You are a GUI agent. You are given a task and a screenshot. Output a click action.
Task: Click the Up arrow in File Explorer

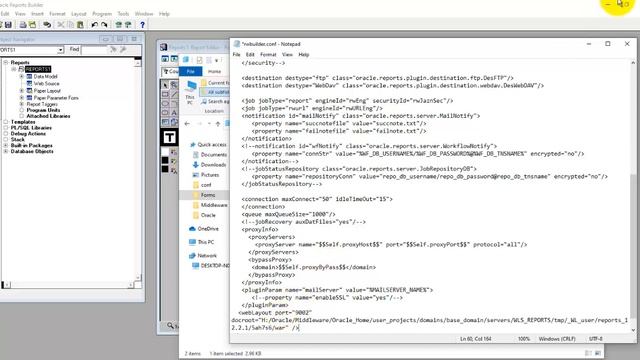pos(218,124)
